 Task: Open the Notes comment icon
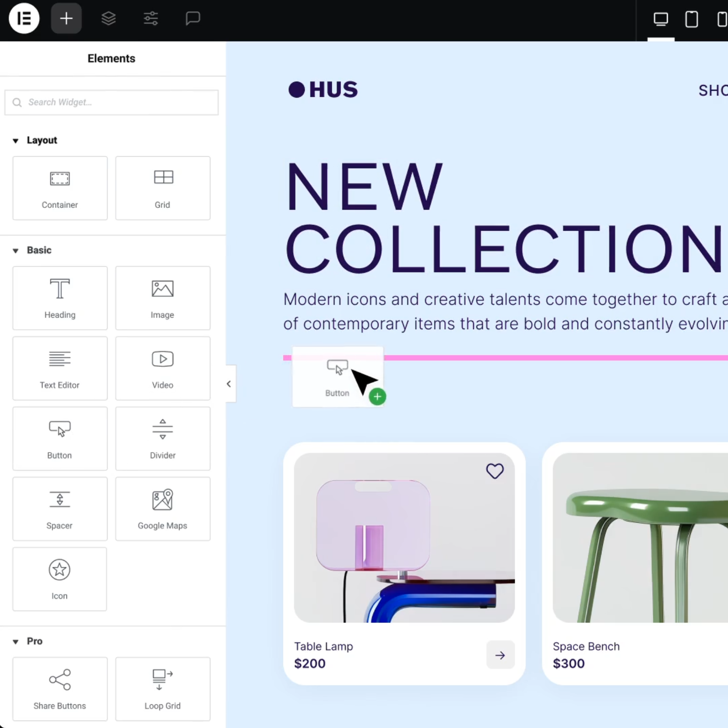tap(193, 18)
